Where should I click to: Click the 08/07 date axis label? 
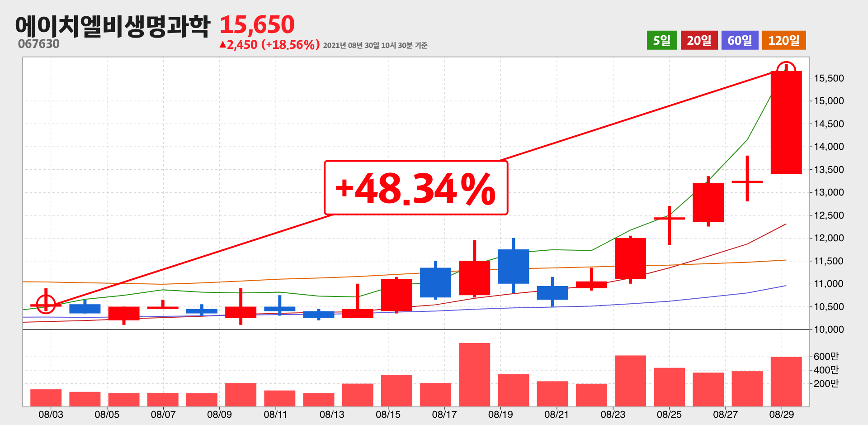click(x=163, y=414)
